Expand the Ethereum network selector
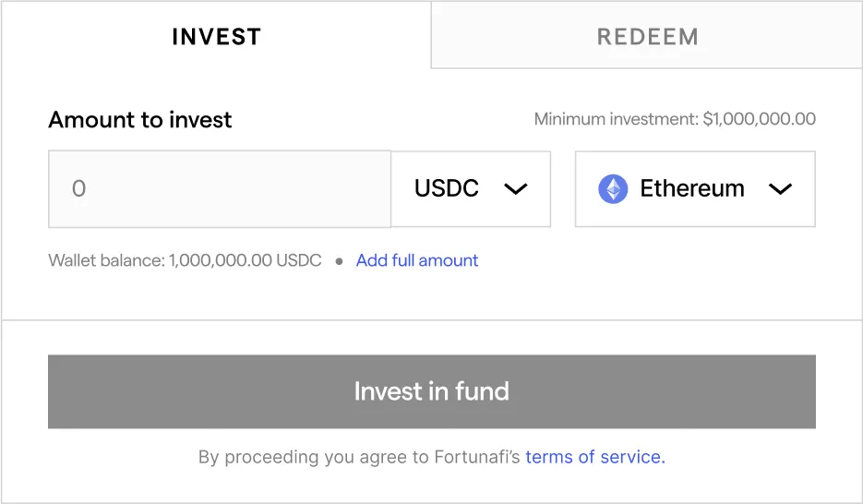Viewport: 863px width, 504px height. coord(695,189)
